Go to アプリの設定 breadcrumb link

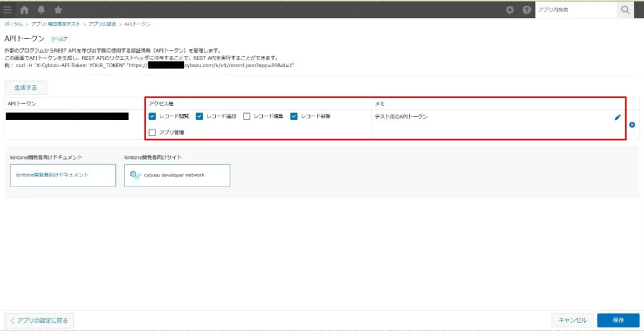click(103, 24)
